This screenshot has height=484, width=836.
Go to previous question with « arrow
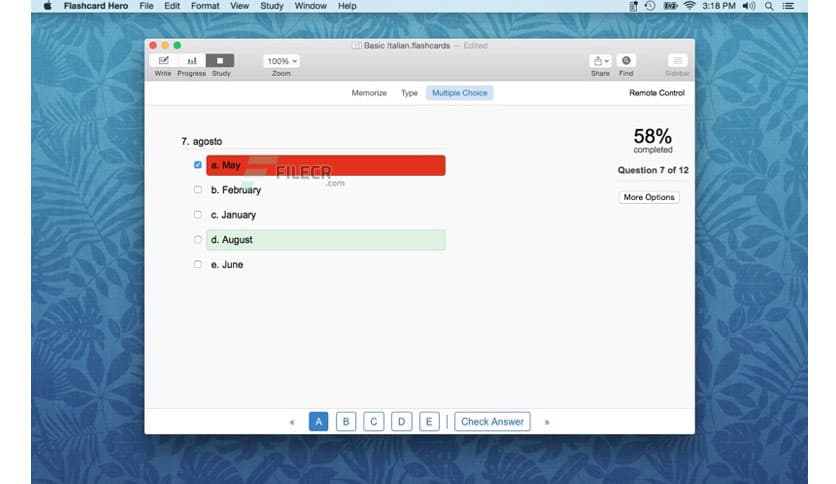point(292,422)
